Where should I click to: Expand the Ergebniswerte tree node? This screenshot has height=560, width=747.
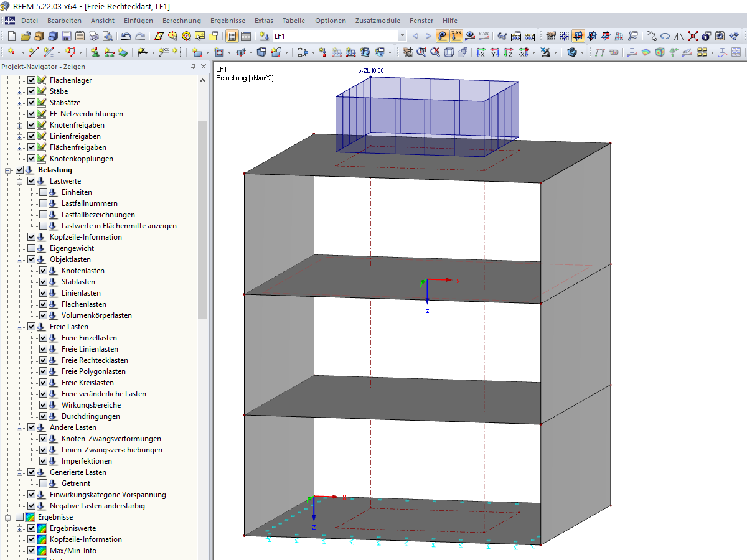(19, 528)
